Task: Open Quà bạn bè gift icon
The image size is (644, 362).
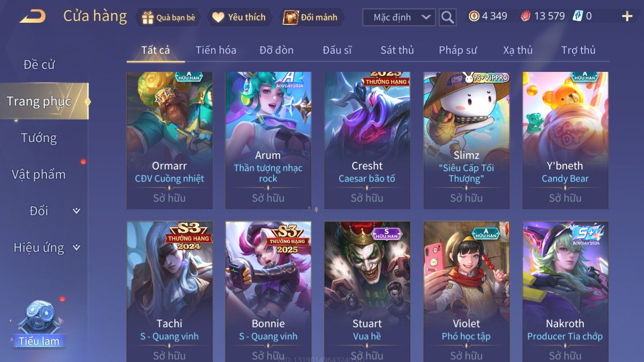Action: pyautogui.click(x=148, y=18)
